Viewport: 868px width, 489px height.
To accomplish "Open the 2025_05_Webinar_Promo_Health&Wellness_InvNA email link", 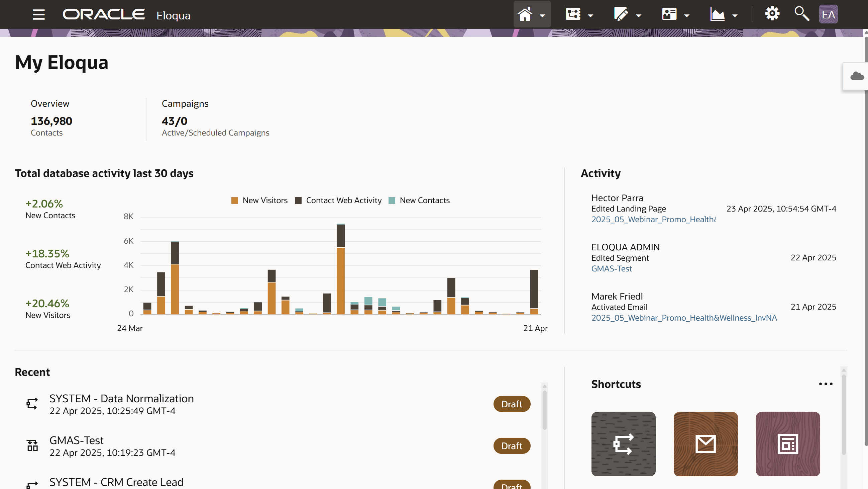I will [684, 318].
